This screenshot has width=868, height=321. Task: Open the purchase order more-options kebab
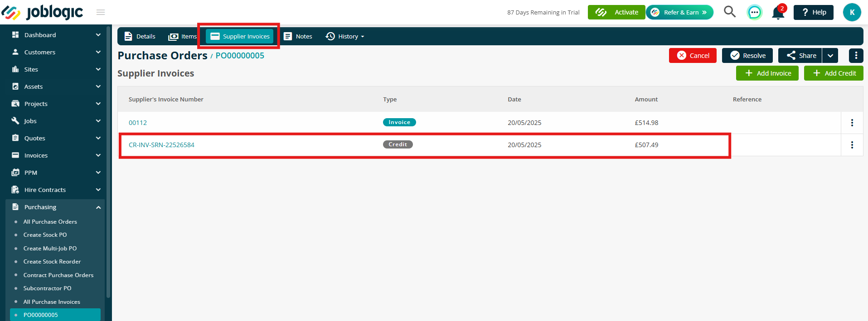(x=856, y=56)
